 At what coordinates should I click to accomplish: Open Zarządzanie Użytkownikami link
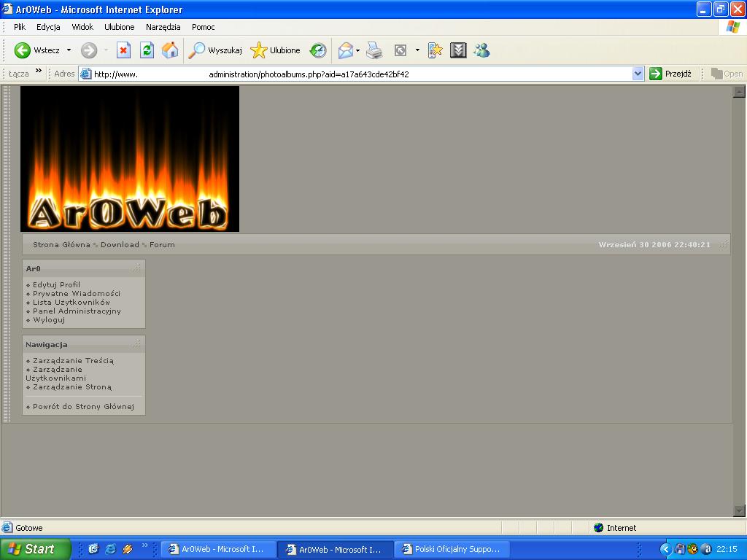[x=55, y=374]
